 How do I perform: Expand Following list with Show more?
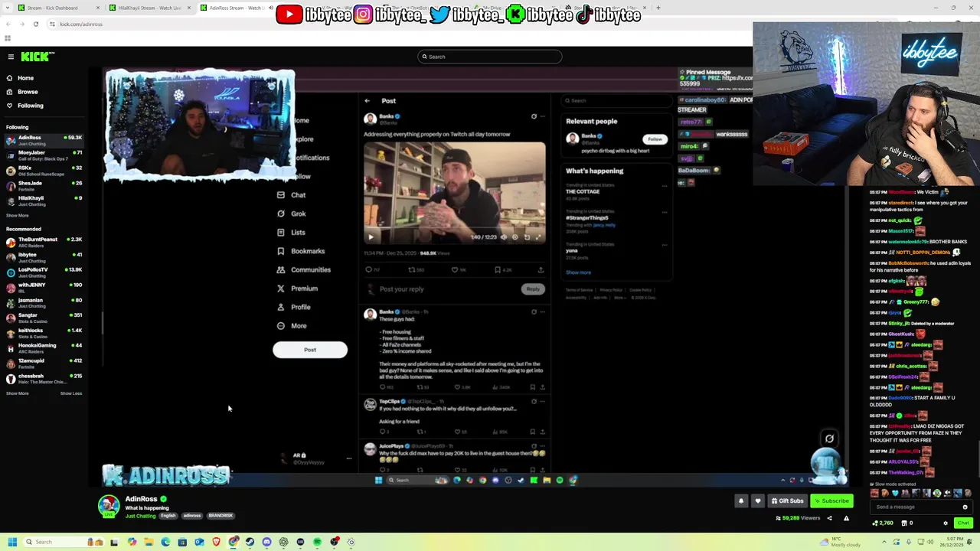(x=18, y=216)
